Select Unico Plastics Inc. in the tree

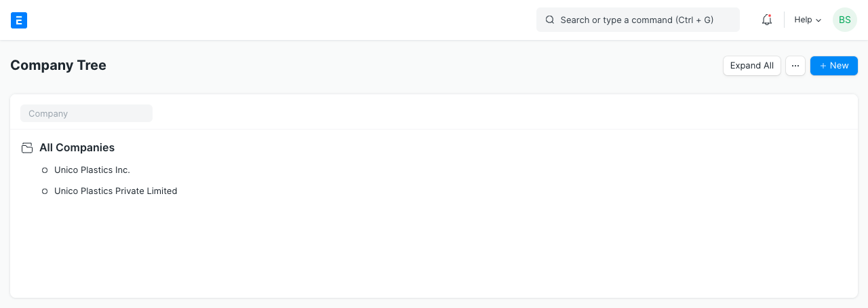(92, 170)
